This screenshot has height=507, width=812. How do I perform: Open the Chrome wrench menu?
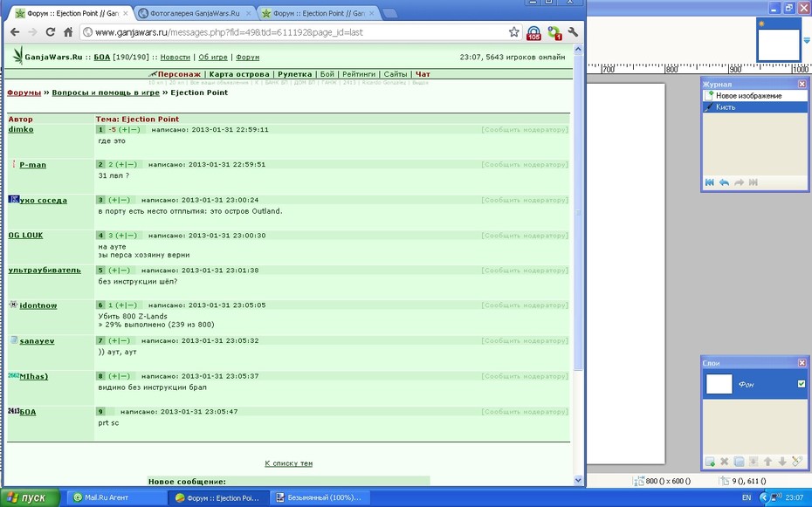[x=573, y=32]
